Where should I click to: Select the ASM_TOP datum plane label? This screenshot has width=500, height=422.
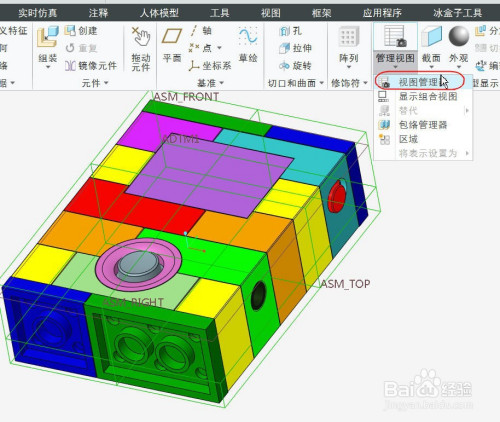[345, 284]
